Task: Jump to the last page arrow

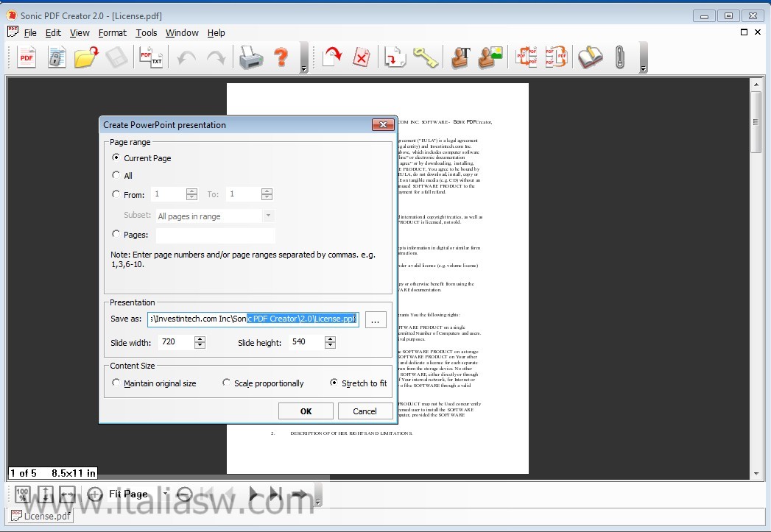Action: (x=276, y=494)
